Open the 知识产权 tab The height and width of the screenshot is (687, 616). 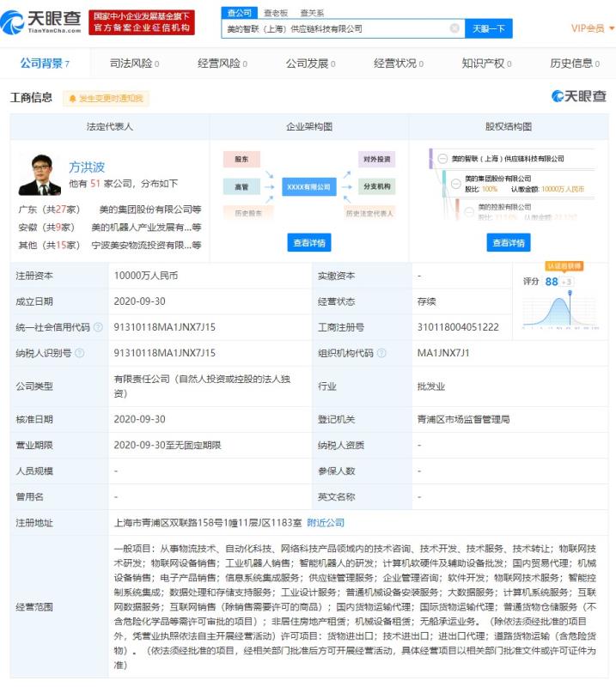tap(486, 64)
